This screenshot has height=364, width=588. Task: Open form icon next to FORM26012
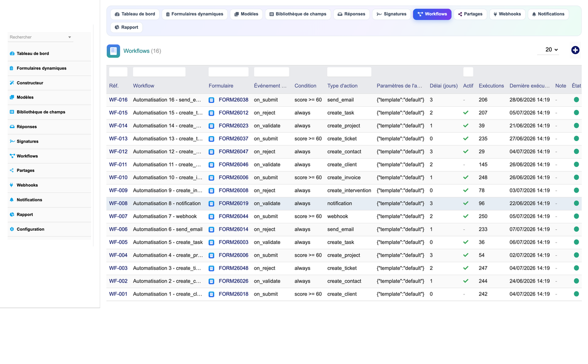coord(212,113)
